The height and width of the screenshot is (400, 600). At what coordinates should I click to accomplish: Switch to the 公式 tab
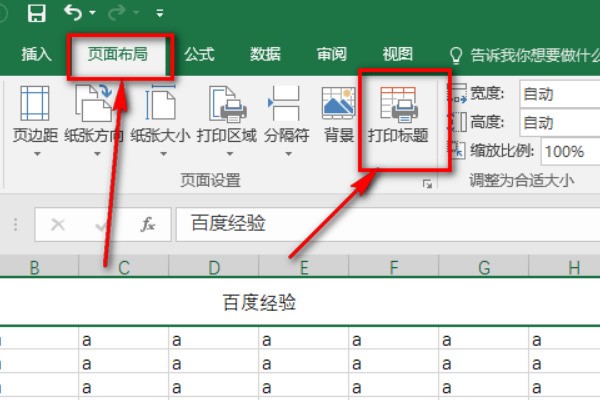click(199, 55)
